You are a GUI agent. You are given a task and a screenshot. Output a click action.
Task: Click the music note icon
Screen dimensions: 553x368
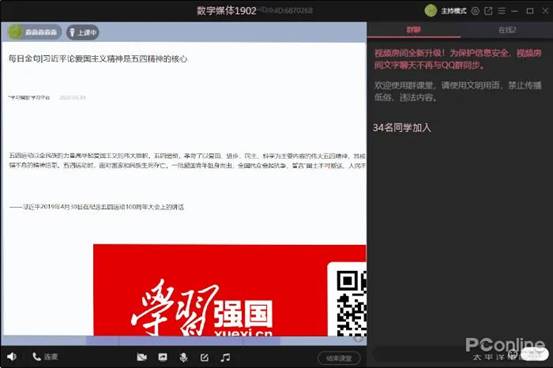tap(225, 357)
